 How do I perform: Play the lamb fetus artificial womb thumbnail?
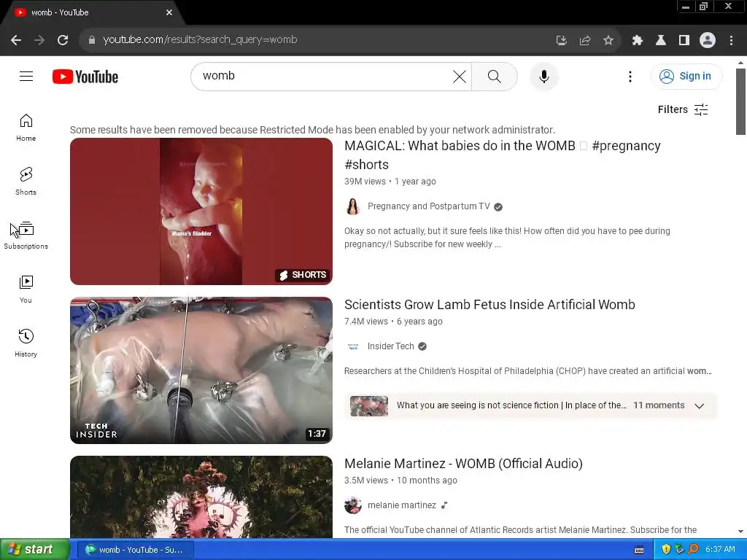pos(201,370)
